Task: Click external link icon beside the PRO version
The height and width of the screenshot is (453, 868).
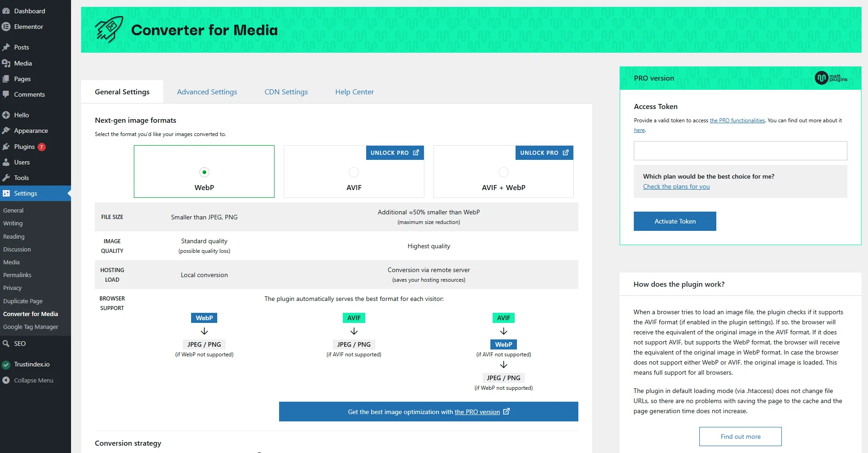Action: [x=506, y=411]
